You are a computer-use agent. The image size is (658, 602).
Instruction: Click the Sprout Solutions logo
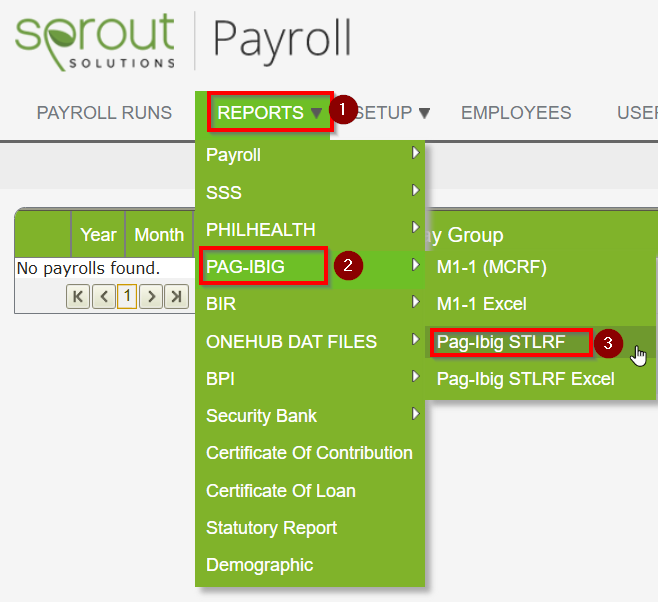tap(95, 40)
